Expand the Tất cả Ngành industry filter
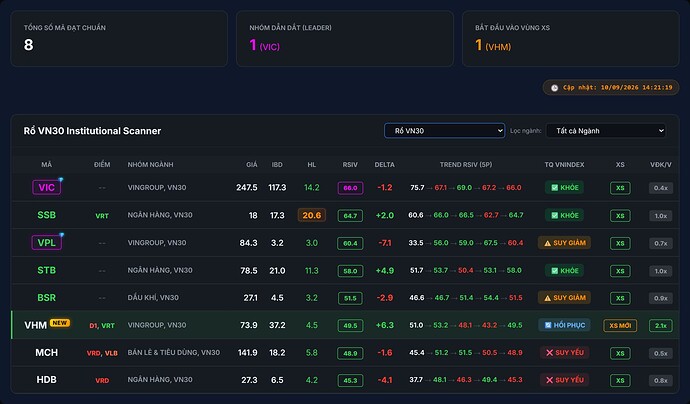 tap(606, 131)
